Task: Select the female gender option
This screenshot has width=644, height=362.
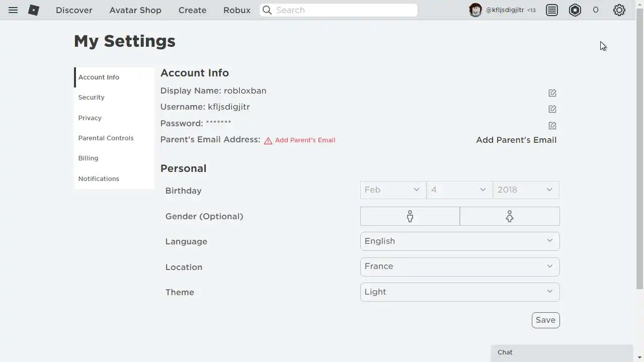Action: 510,216
